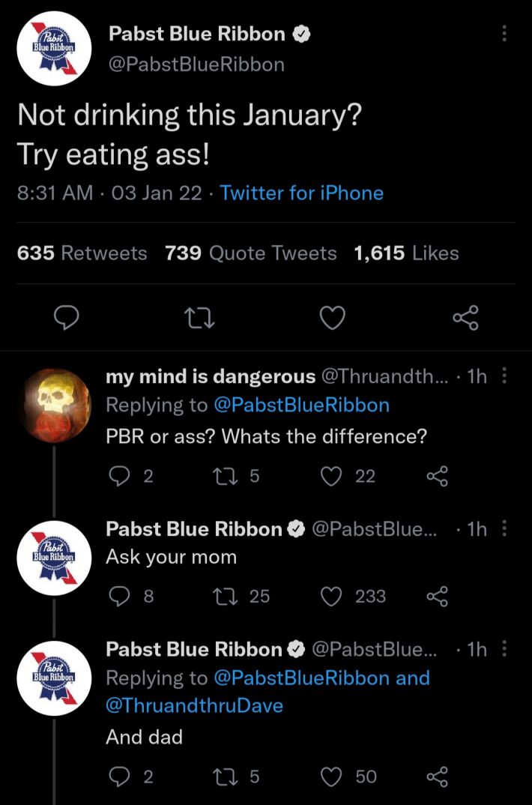Share the "And dad" reply

[x=436, y=777]
